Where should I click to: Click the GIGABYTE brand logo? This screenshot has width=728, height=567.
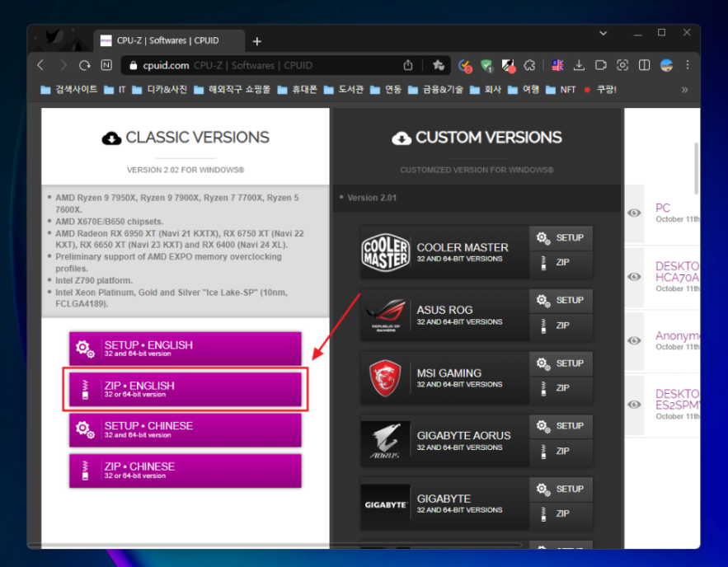coord(386,504)
